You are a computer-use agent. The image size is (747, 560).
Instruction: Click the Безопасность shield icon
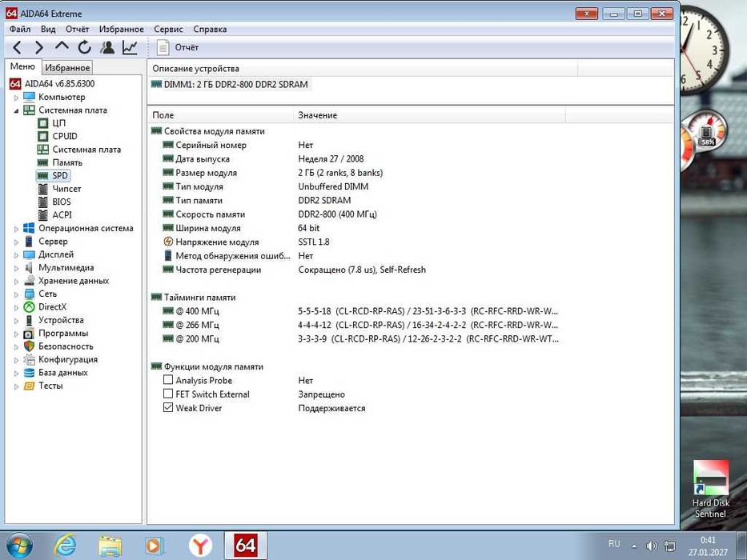coord(29,346)
